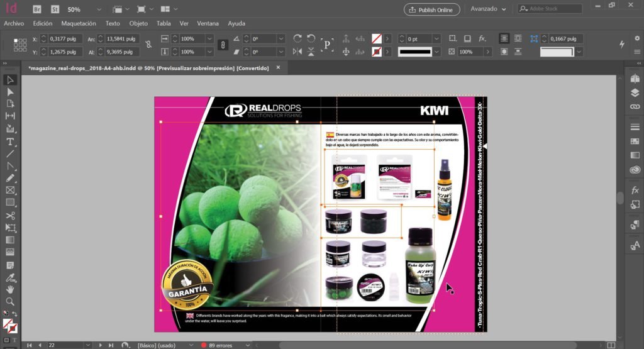Select the Gradient Swatch tool
This screenshot has width=644, height=349.
pos(10,240)
